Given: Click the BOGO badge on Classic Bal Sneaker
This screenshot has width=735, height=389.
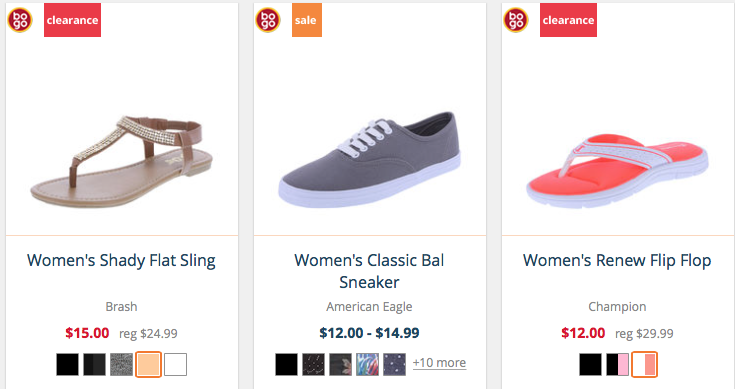Looking at the screenshot, I should 268,20.
